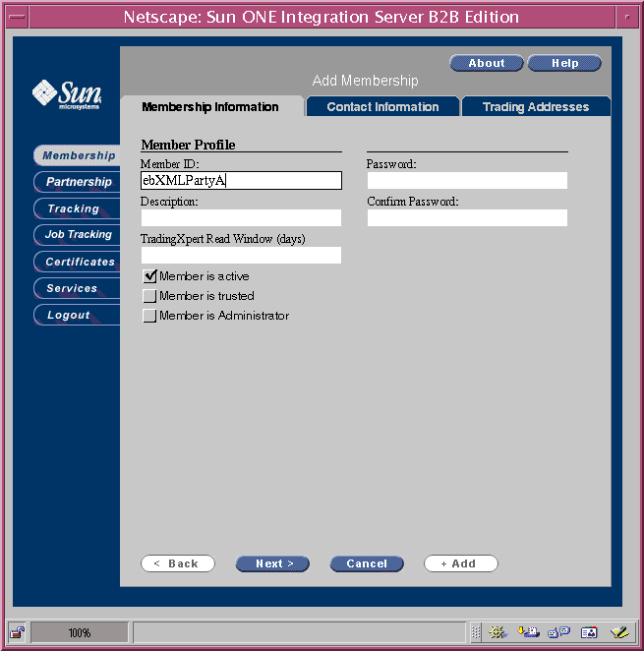Click the TradingXpert Read Window field

click(x=241, y=256)
